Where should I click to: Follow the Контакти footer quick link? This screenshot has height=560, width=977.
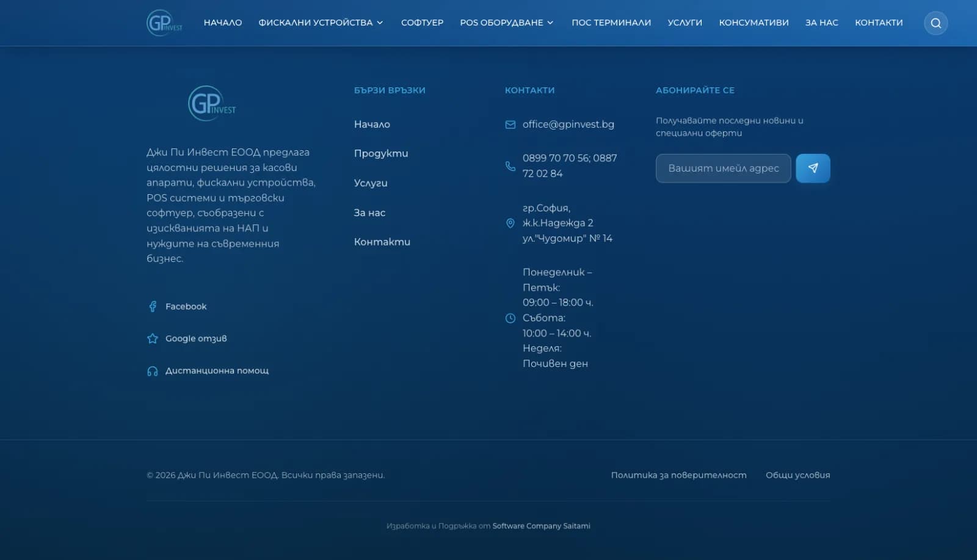tap(382, 242)
